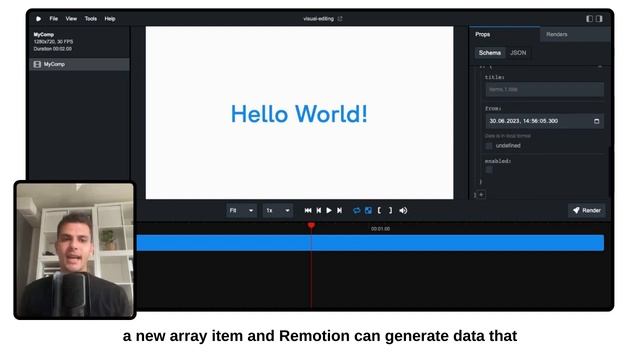
Task: Select the MyComp composition in the sidebar
Action: point(80,64)
